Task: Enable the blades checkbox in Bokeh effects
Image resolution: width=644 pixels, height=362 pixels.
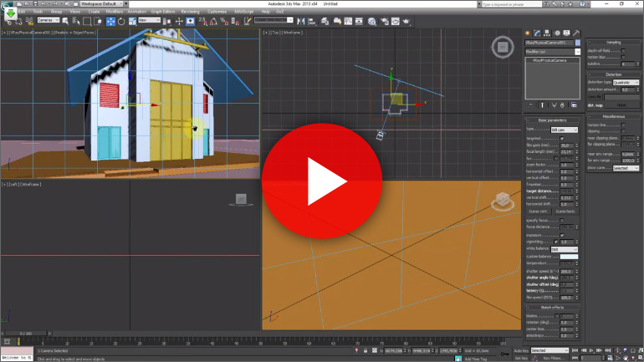Action: [556, 316]
